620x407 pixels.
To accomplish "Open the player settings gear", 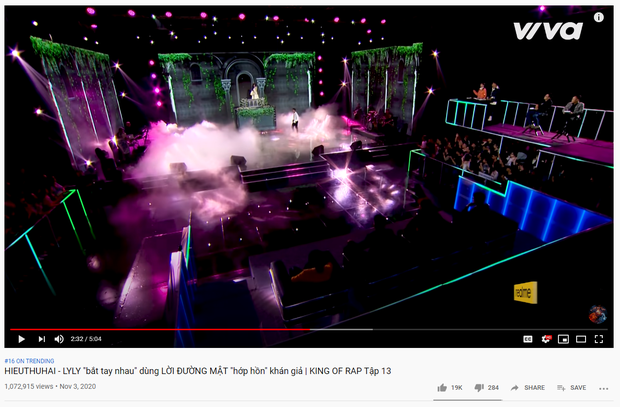I will tap(546, 339).
